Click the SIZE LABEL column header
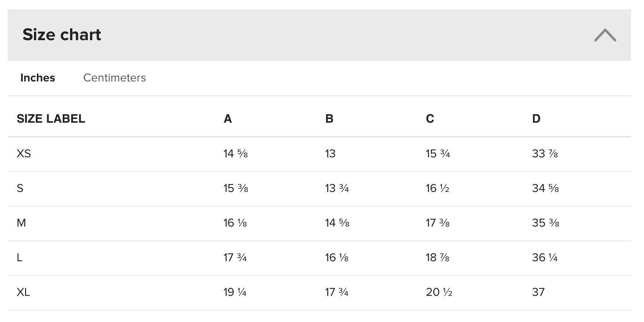 pos(51,119)
